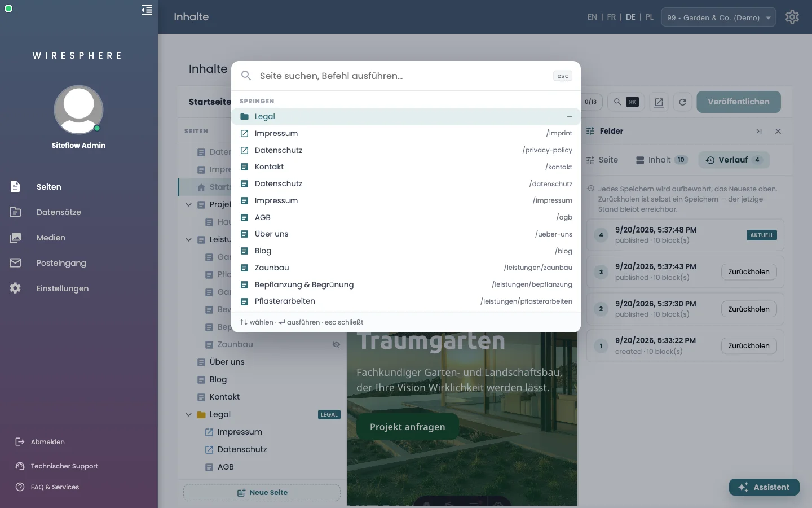Restore version 3 with Zurückholen

pyautogui.click(x=749, y=272)
